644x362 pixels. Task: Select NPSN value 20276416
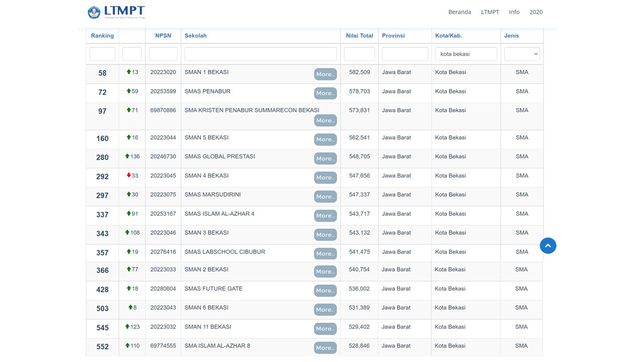pyautogui.click(x=163, y=252)
